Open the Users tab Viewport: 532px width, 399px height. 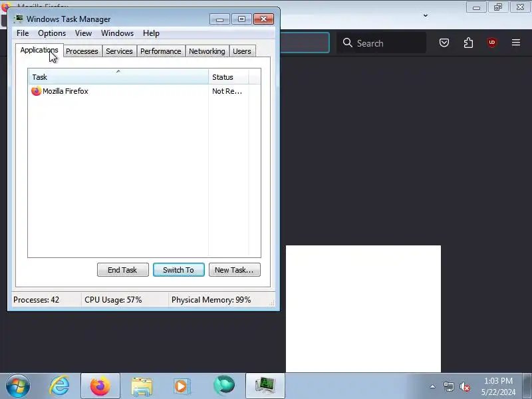coord(242,51)
